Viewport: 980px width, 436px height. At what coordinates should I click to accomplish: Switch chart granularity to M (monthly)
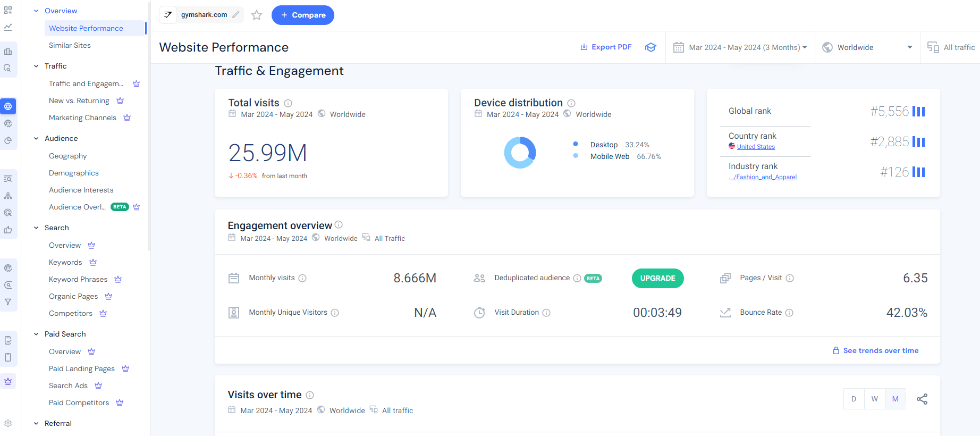[895, 399]
